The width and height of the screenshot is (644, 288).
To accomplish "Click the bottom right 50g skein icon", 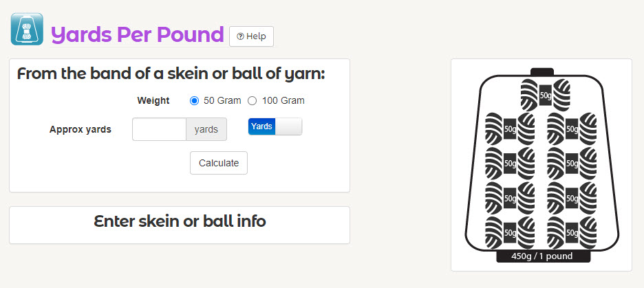I will 572,232.
